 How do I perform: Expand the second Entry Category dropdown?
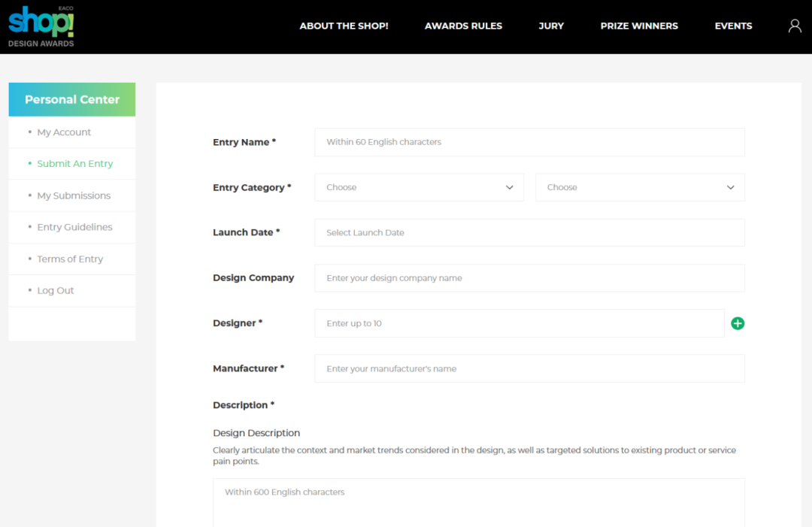point(640,187)
